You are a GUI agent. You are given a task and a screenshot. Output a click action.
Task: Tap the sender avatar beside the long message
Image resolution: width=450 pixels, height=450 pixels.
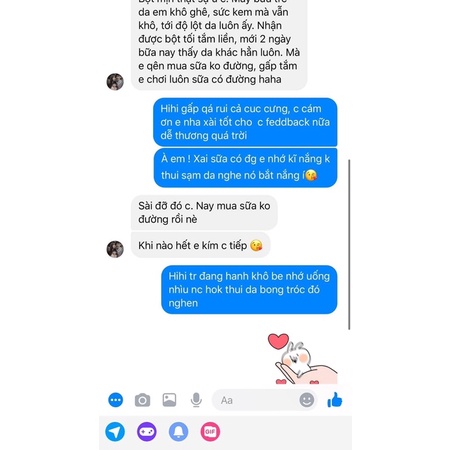point(115,82)
